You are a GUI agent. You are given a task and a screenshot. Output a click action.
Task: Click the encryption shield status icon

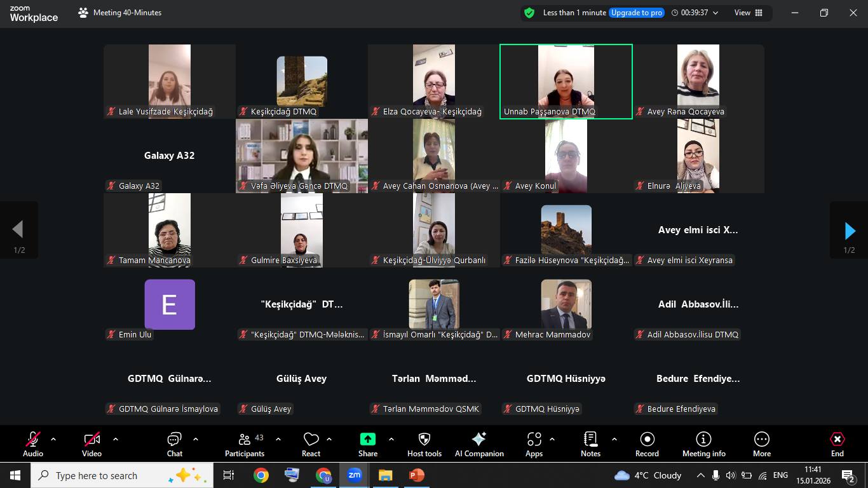click(x=529, y=13)
